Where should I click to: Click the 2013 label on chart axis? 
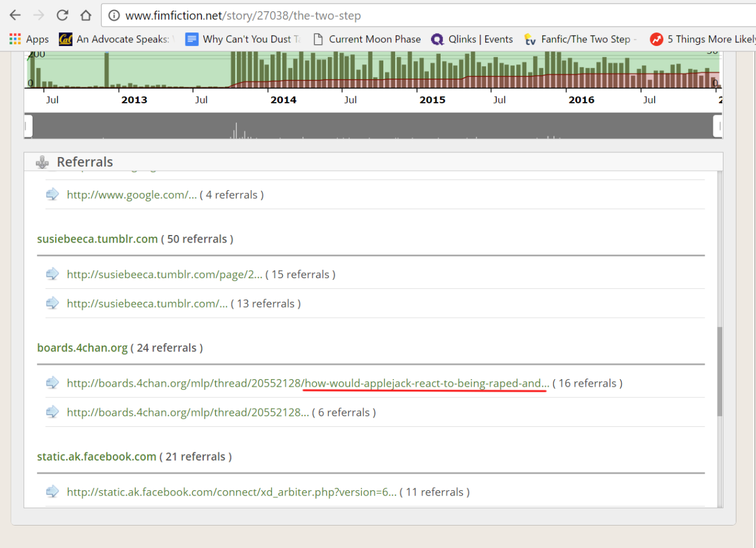(134, 100)
